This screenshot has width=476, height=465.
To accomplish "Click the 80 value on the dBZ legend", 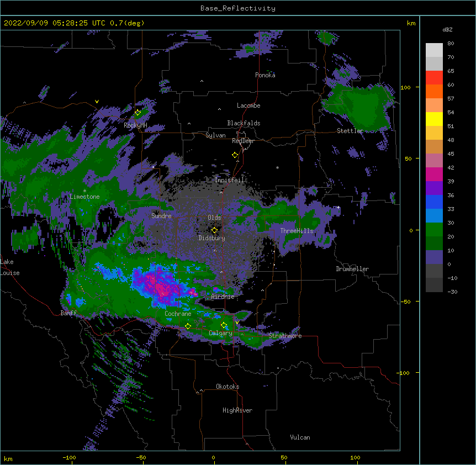I will 451,44.
